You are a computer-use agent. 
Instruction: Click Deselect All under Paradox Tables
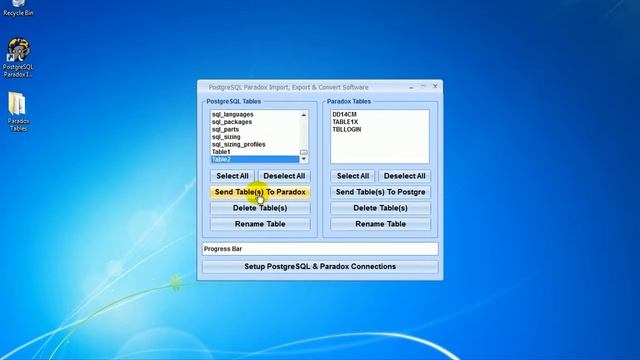point(404,176)
